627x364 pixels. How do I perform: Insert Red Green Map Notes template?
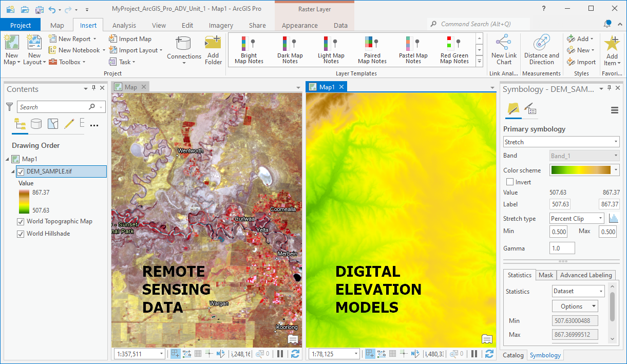tap(454, 50)
